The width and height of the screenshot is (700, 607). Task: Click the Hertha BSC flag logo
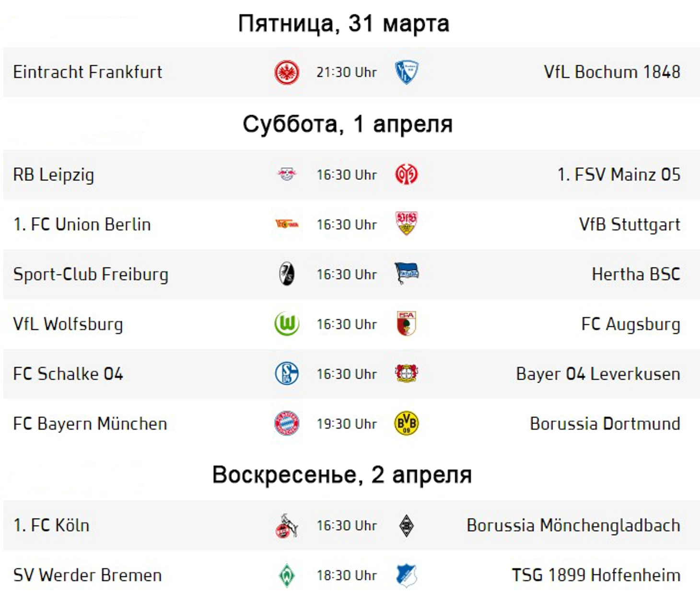[406, 274]
